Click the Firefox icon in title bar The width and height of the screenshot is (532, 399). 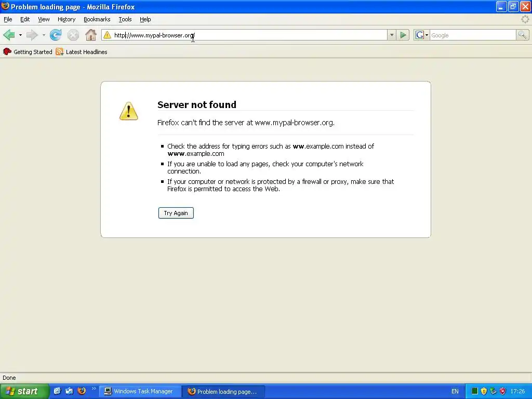tap(5, 6)
